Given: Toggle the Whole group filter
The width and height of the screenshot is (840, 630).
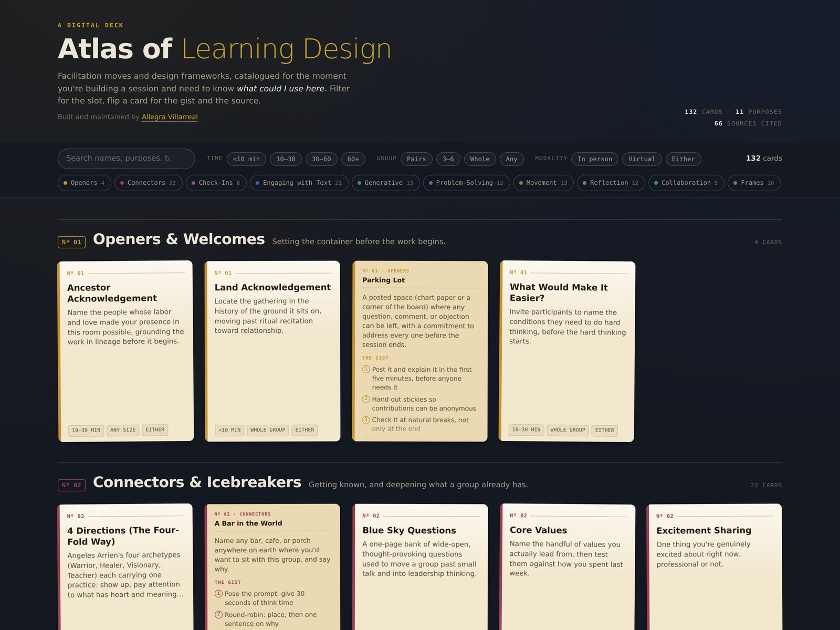Looking at the screenshot, I should pos(480,159).
